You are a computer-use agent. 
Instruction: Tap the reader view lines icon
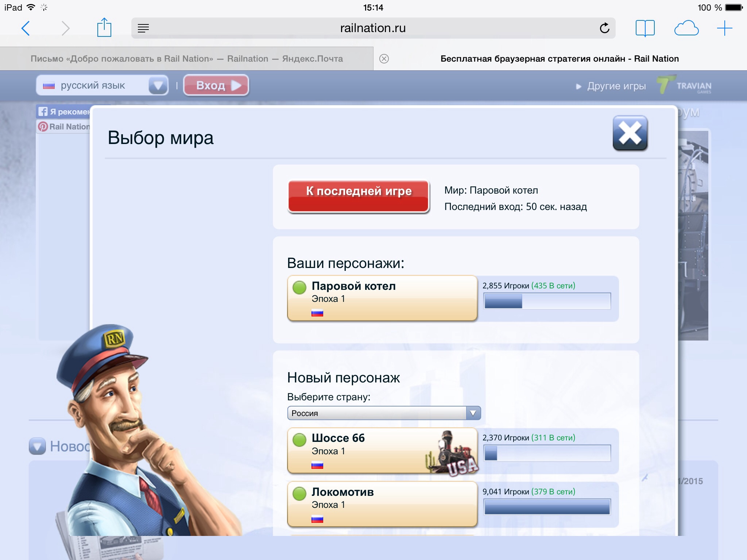(143, 28)
